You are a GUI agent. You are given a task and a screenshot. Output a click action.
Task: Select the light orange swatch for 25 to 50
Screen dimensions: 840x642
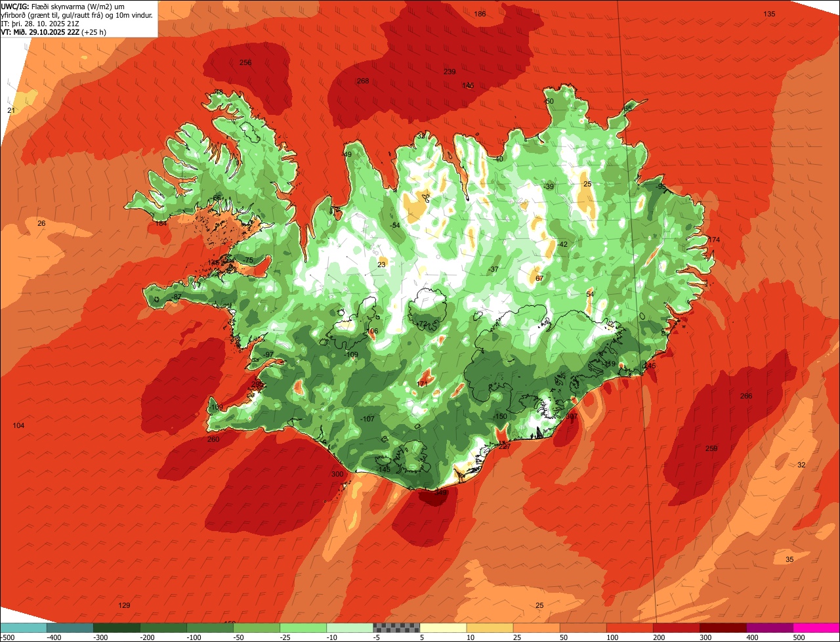pos(536,627)
